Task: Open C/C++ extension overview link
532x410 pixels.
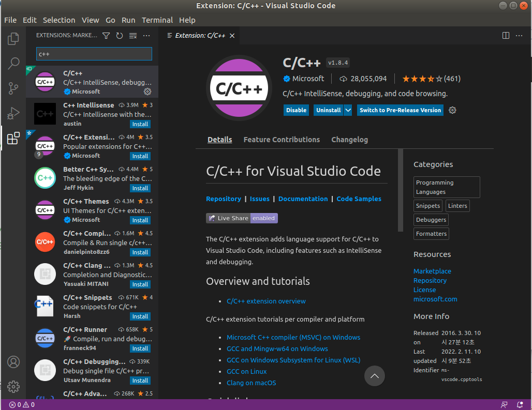Action: click(x=266, y=301)
